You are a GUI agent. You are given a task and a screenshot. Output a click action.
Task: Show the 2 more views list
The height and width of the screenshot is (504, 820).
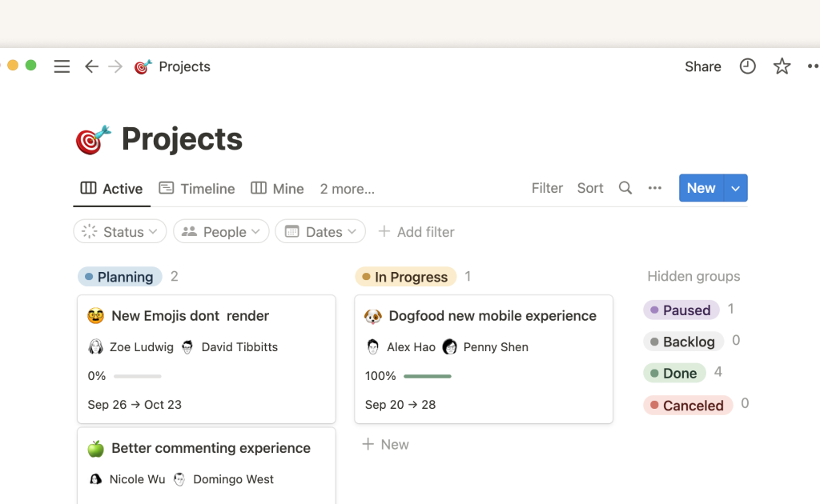(x=347, y=189)
